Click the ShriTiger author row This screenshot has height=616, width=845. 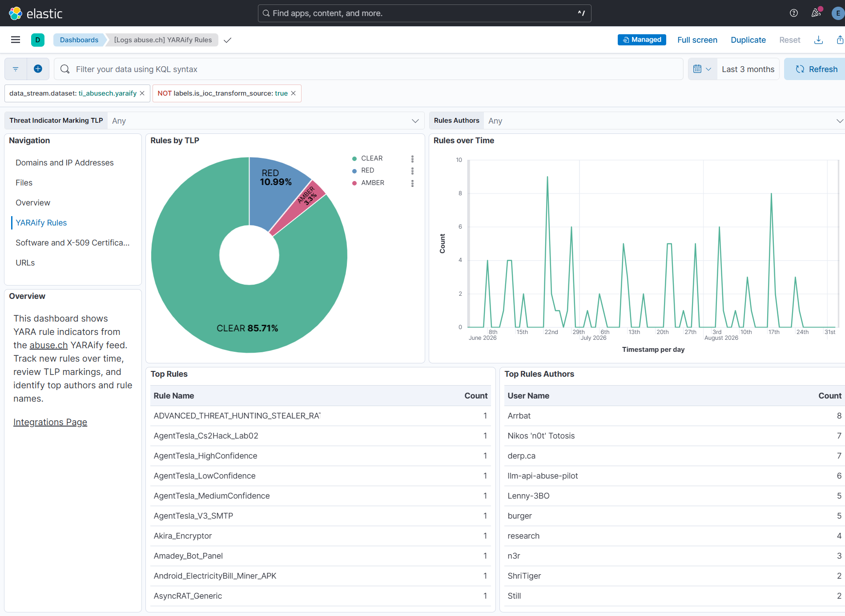tap(675, 576)
